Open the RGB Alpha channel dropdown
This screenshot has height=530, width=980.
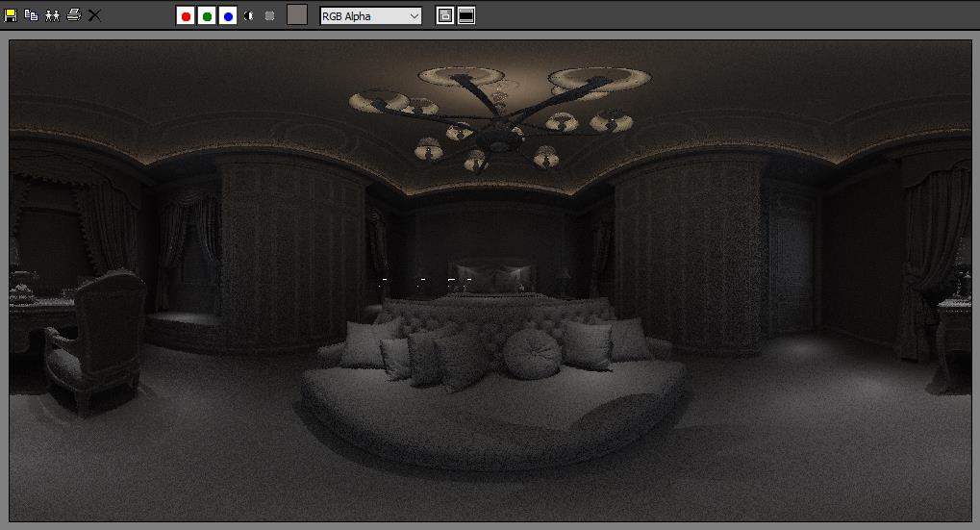(370, 16)
